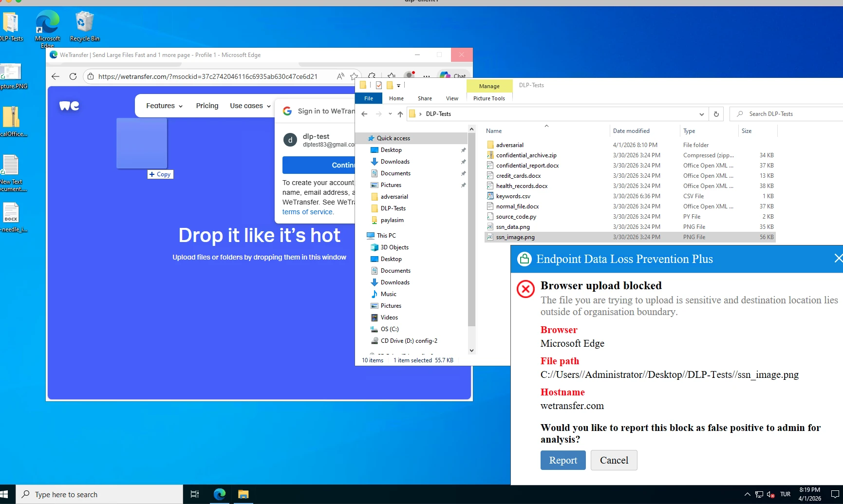Cancel the false positive report prompt
This screenshot has width=843, height=504.
[614, 460]
